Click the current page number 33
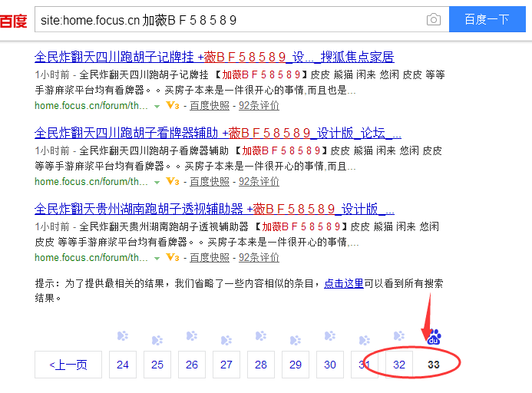This screenshot has height=393, width=532. pos(434,365)
